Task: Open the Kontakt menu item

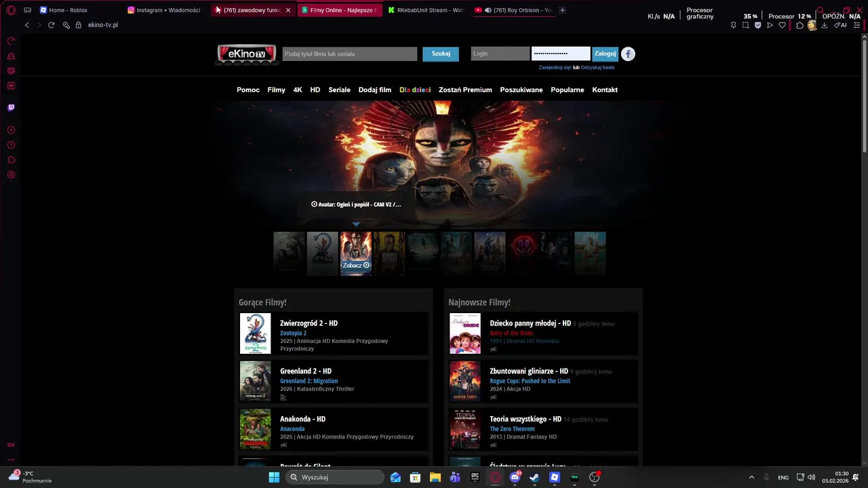Action: (x=605, y=89)
